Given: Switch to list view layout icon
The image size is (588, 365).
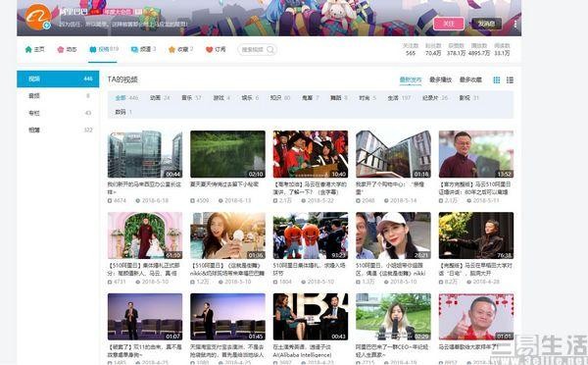Looking at the screenshot, I should (x=510, y=80).
